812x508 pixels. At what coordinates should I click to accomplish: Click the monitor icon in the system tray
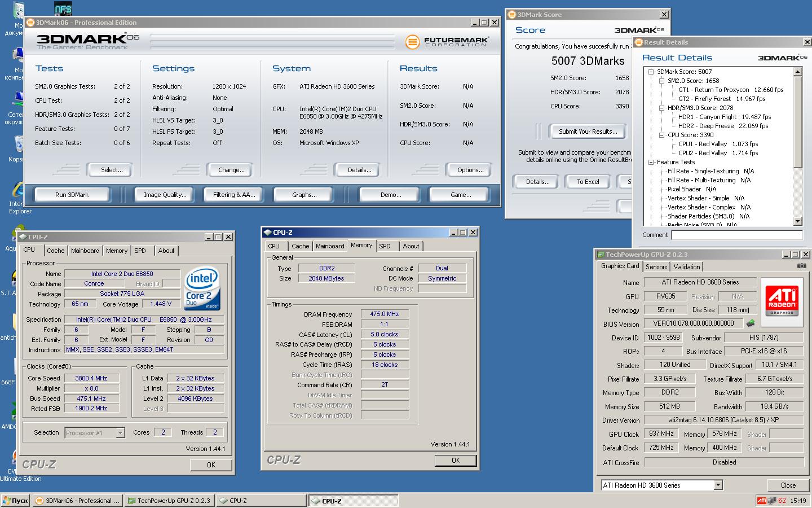coord(771,501)
